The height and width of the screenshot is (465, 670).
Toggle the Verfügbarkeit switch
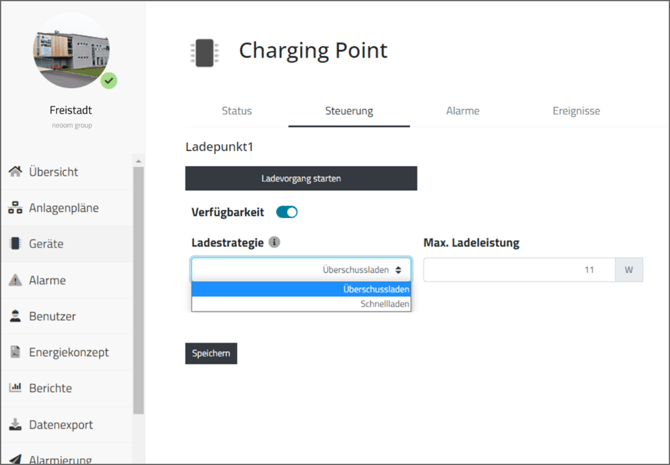(x=287, y=212)
